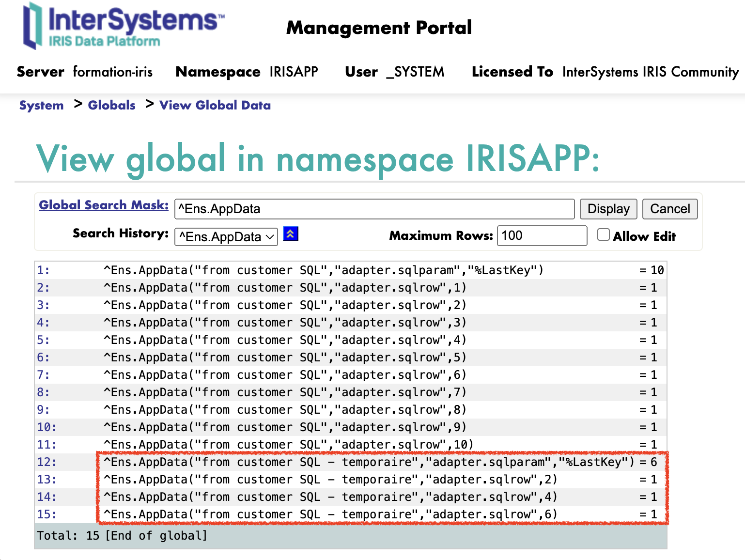Open row 12 temporaire %LastKey entry

click(x=368, y=462)
